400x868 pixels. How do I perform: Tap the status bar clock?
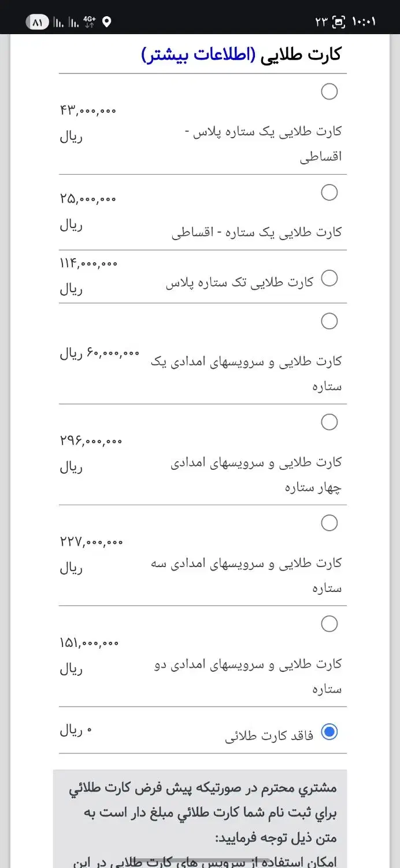pyautogui.click(x=363, y=22)
